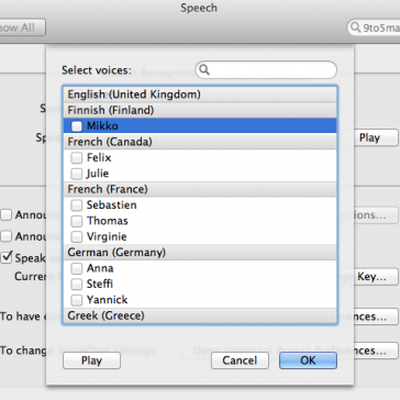Uncheck the Speak selected text checkbox
The width and height of the screenshot is (400, 400).
pyautogui.click(x=7, y=257)
